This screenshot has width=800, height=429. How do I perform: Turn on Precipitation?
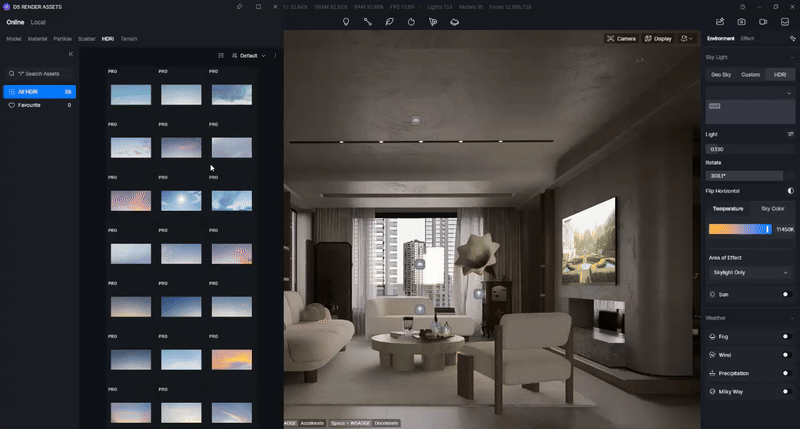787,373
